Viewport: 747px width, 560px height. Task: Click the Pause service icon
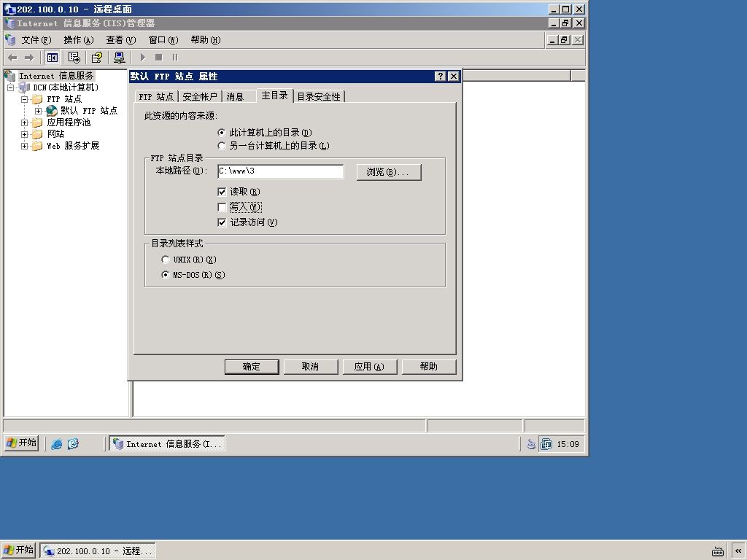click(x=175, y=58)
